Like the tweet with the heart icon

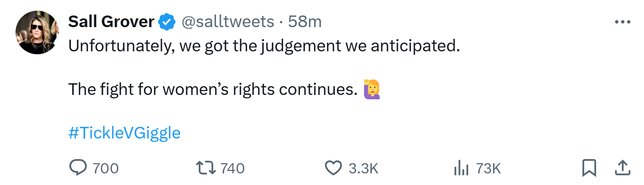pos(333,168)
